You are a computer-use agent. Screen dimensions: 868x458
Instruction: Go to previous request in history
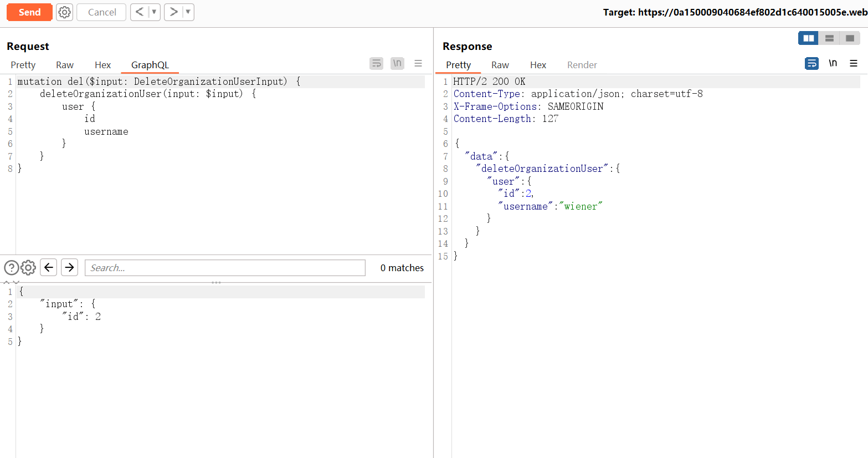pos(140,12)
